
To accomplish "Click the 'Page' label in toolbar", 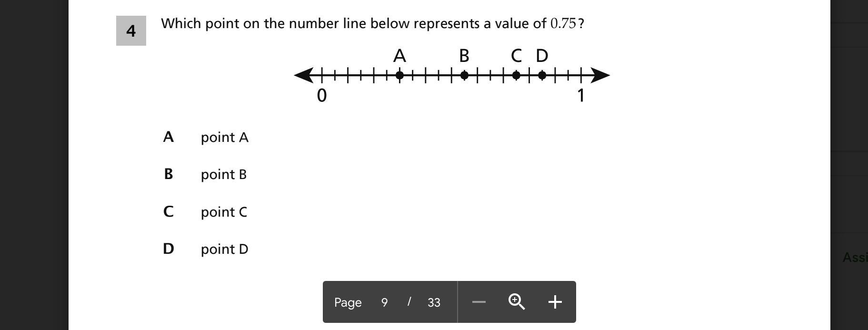I will 348,302.
